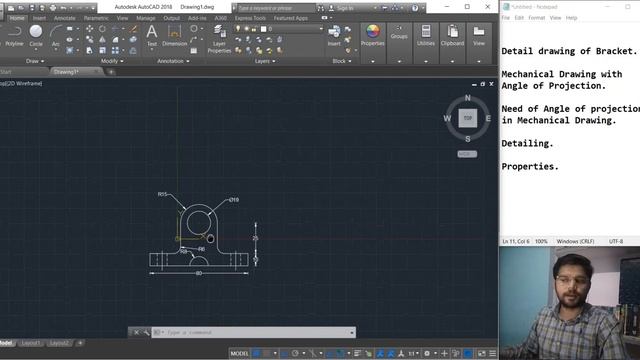The height and width of the screenshot is (360, 640).
Task: Toggle the grid display in status bar
Action: pyautogui.click(x=256, y=353)
